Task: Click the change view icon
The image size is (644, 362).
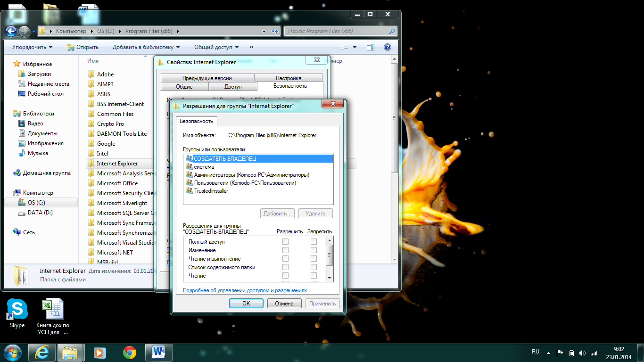Action: point(345,47)
